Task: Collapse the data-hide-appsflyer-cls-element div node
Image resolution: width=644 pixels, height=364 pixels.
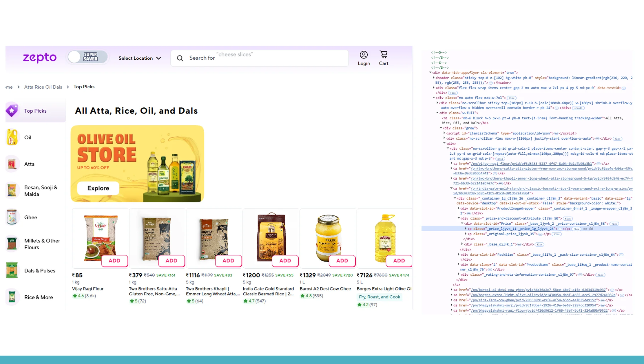Action: [430, 73]
